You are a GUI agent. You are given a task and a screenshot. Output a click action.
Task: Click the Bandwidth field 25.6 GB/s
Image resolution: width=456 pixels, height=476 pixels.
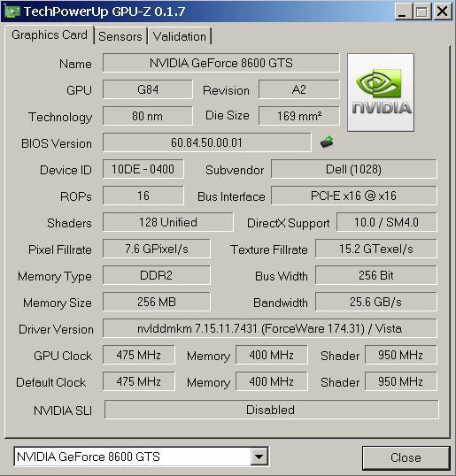tap(376, 302)
